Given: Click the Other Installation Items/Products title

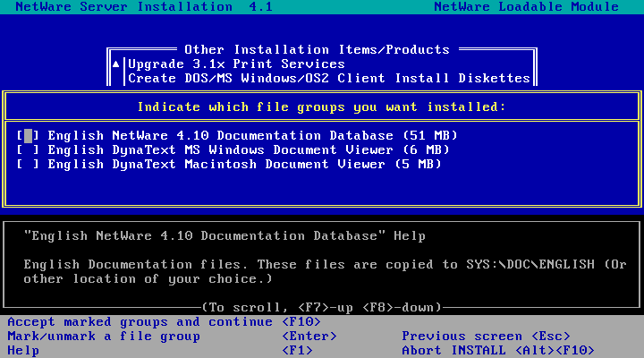Looking at the screenshot, I should 317,50.
